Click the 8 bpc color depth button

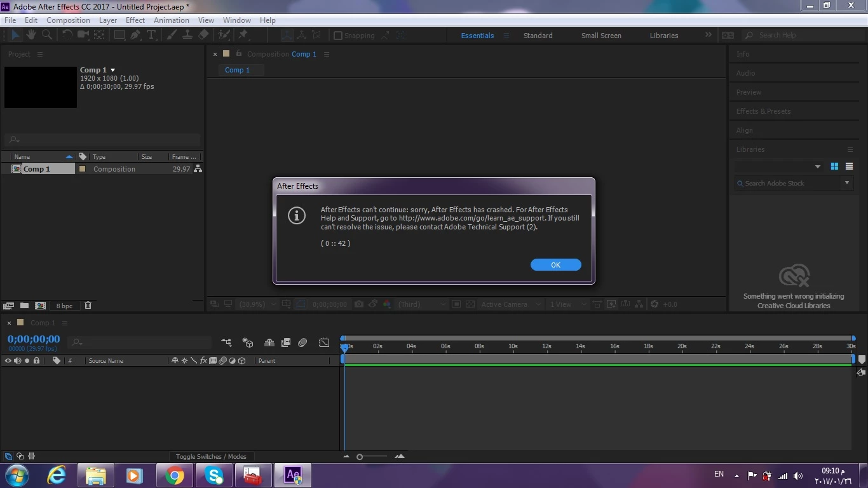click(x=64, y=306)
